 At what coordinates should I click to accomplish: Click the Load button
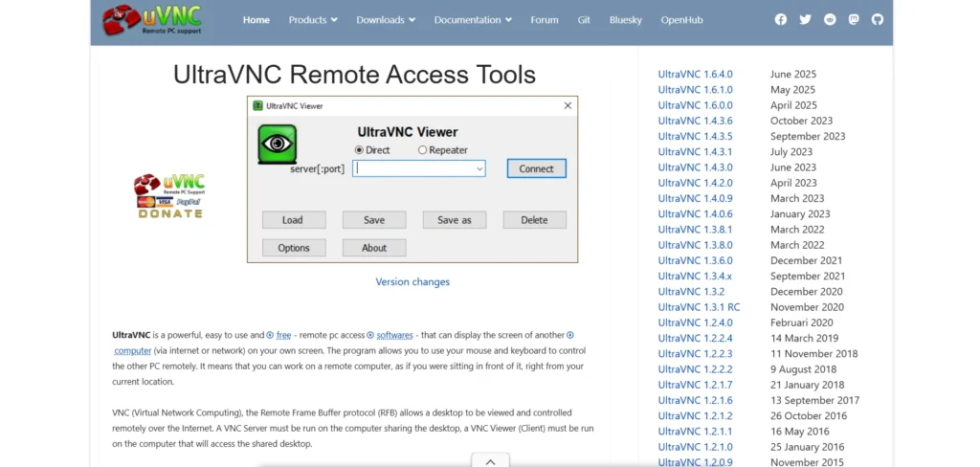tap(293, 220)
